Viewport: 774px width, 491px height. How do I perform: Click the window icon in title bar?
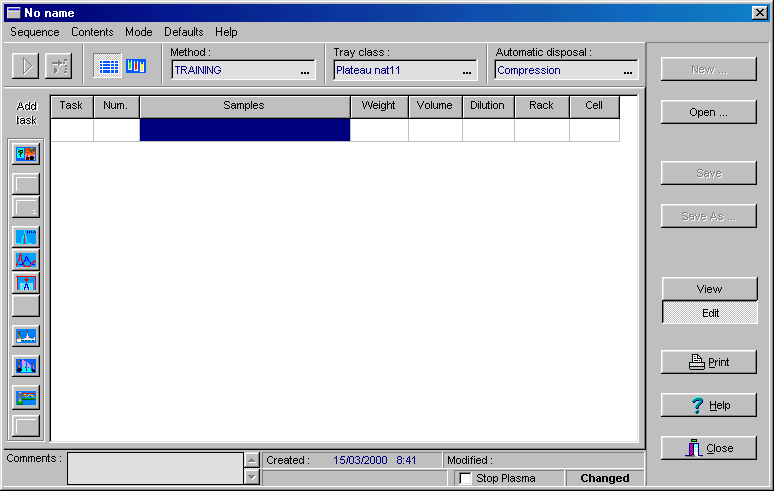click(13, 12)
